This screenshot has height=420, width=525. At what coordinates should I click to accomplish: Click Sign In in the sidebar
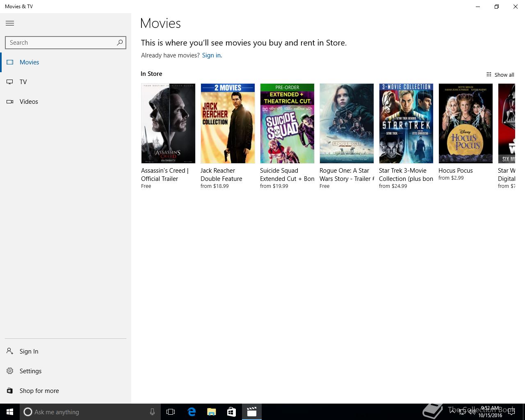pos(66,352)
